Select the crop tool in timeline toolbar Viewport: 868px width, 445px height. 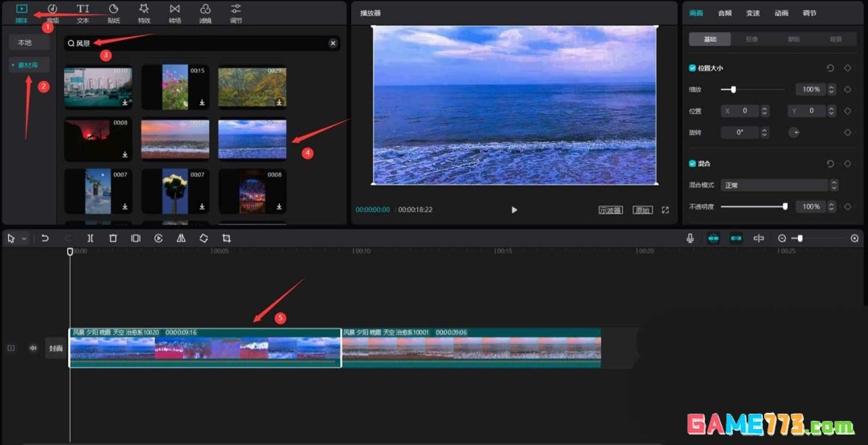point(227,239)
